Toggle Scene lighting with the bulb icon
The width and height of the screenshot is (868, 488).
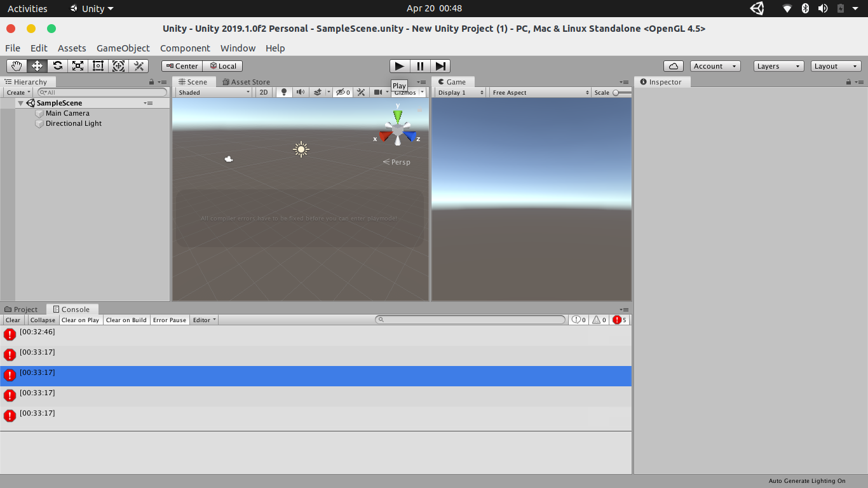[x=284, y=92]
